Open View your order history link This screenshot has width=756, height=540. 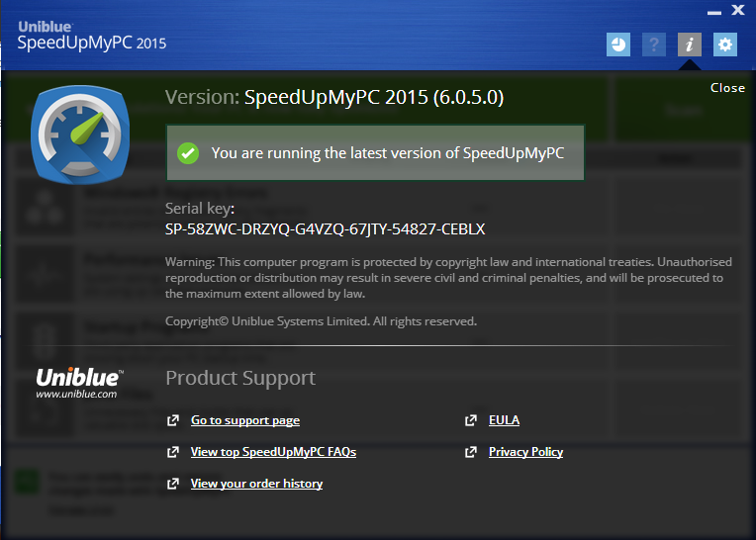256,484
